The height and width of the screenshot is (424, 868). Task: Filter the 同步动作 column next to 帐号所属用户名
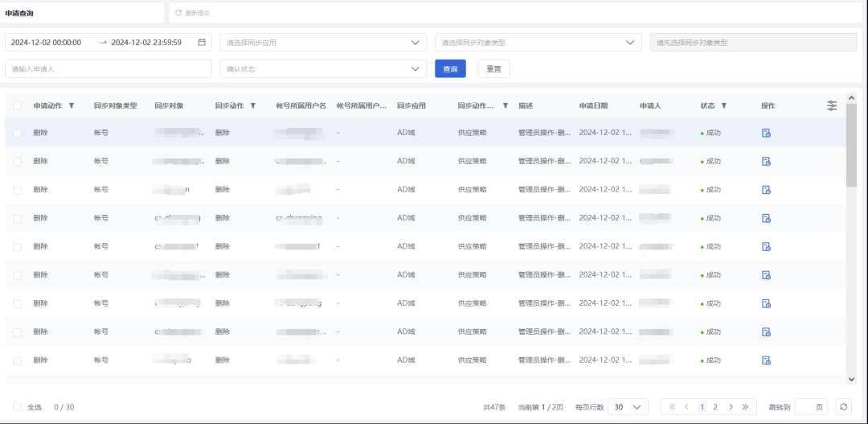253,105
